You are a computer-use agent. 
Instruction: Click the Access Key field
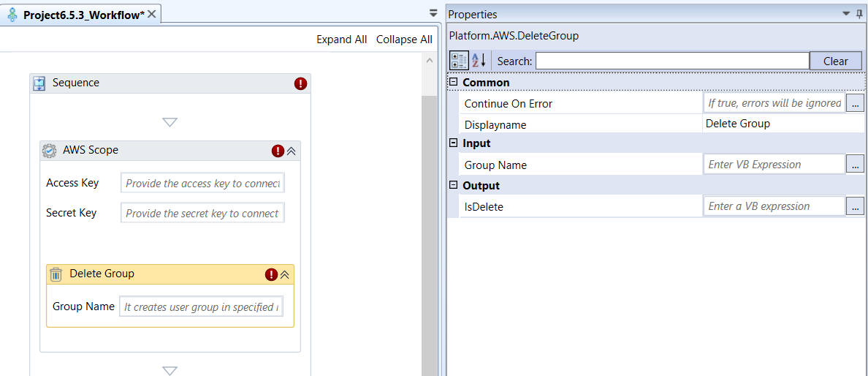[202, 184]
